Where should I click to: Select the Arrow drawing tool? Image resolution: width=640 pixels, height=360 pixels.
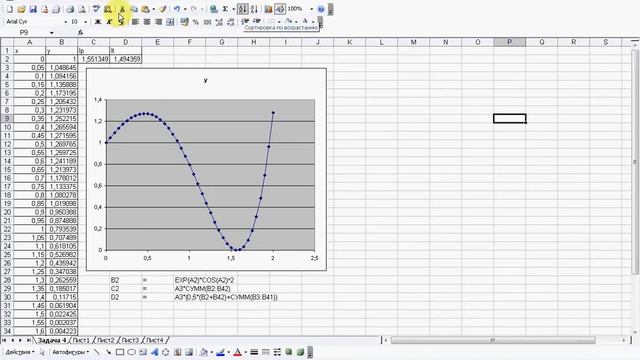[108, 352]
